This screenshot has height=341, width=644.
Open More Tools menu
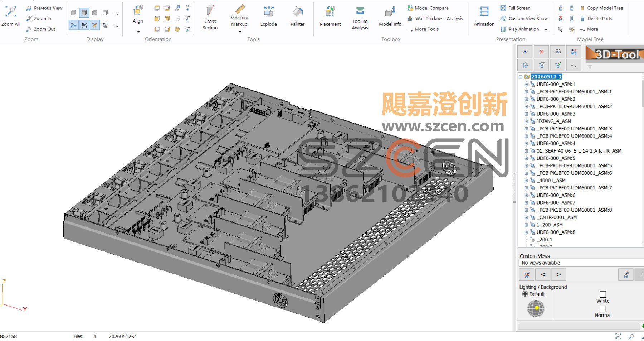pos(423,29)
